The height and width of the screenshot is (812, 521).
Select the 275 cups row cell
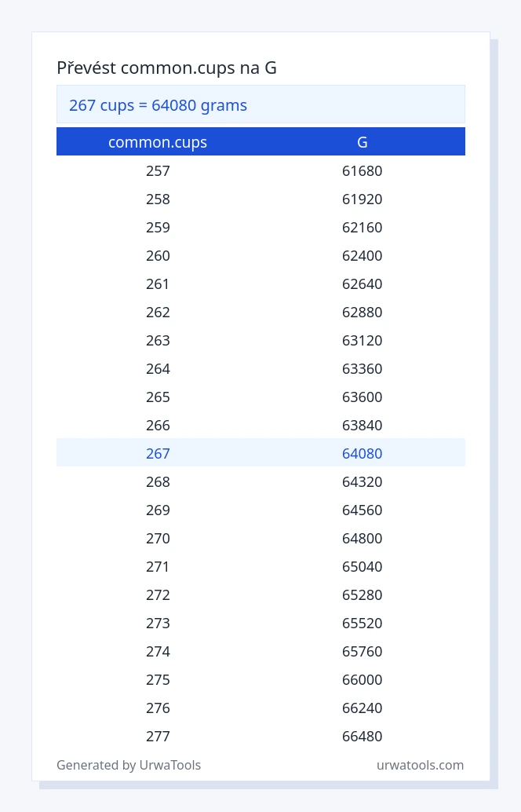[158, 679]
